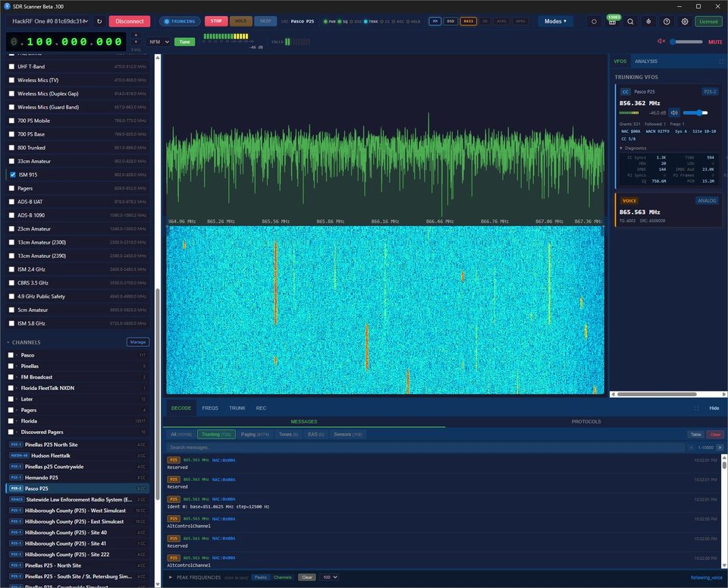Screen dimensions: 728x588
Task: Click the Search messages input field
Action: coord(425,448)
